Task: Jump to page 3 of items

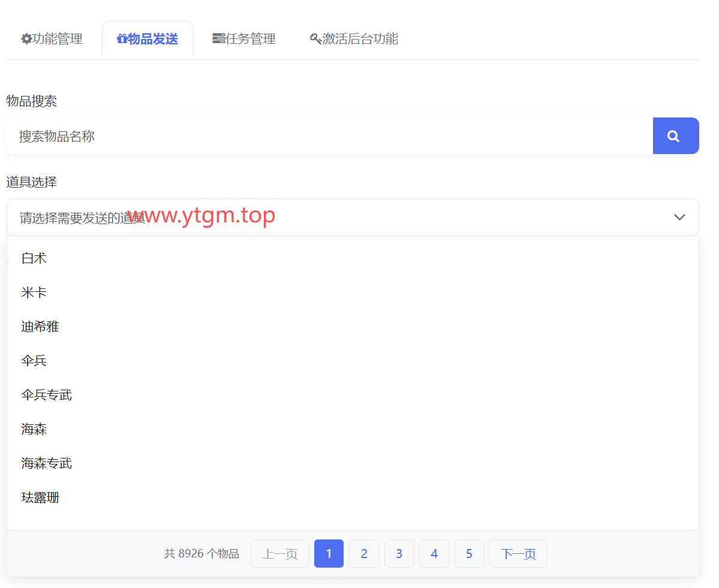Action: pyautogui.click(x=399, y=553)
